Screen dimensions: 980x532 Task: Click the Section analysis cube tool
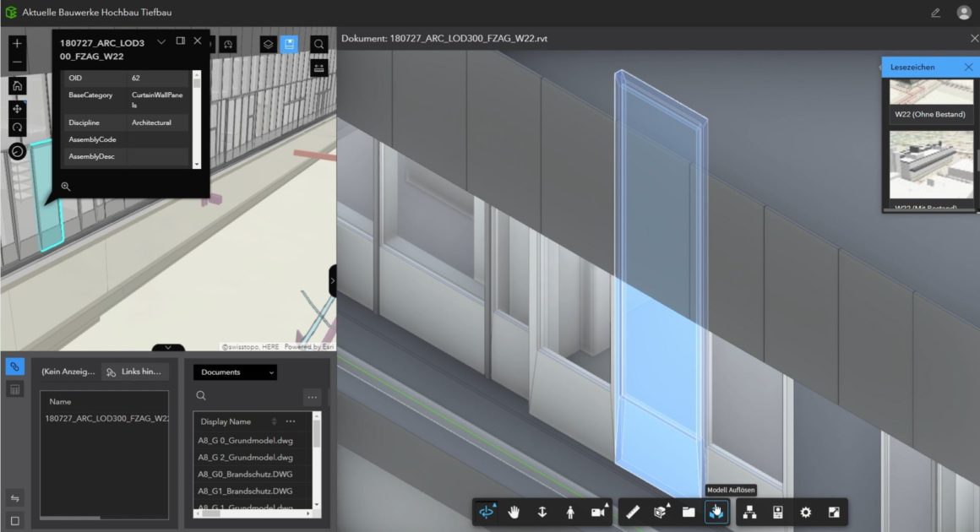click(661, 512)
